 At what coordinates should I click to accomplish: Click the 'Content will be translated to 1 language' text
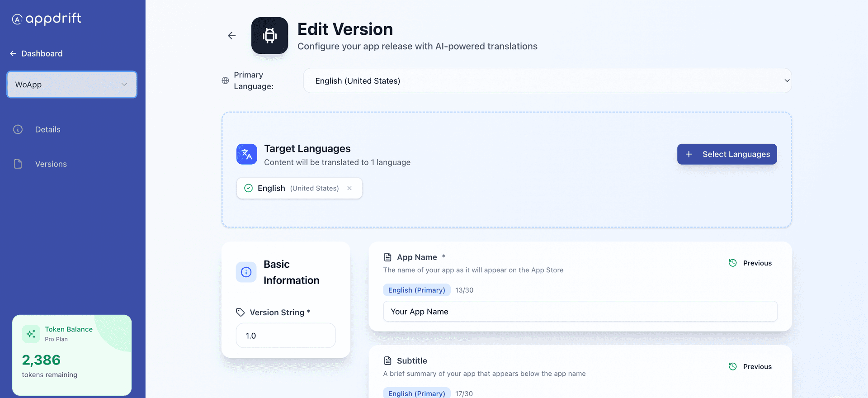(337, 162)
